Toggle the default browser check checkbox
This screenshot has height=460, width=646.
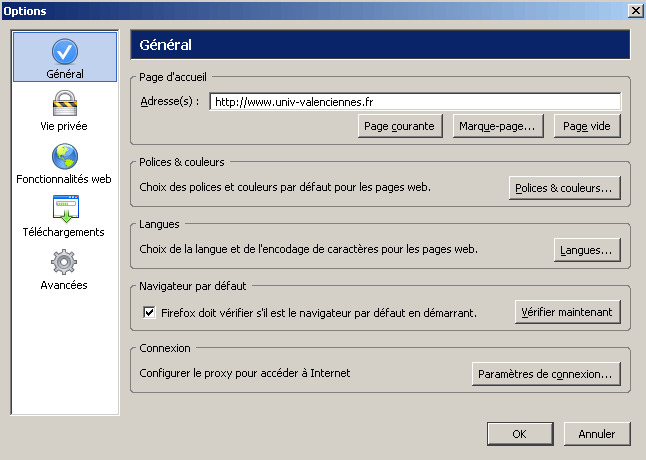point(150,312)
